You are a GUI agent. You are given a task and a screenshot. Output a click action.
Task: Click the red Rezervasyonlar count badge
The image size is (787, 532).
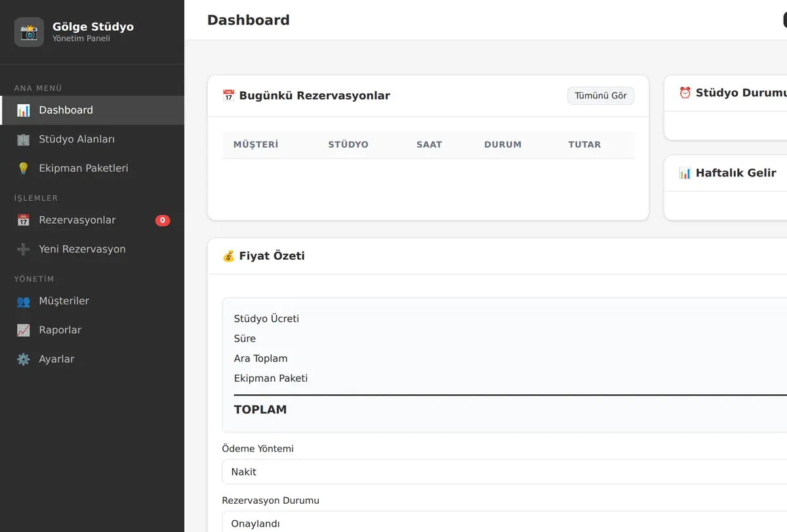163,220
